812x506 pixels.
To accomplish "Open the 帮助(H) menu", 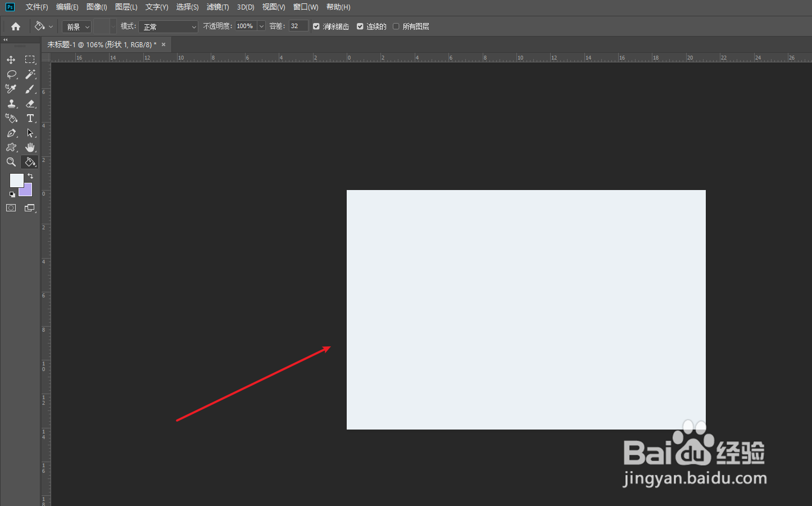I will point(338,7).
